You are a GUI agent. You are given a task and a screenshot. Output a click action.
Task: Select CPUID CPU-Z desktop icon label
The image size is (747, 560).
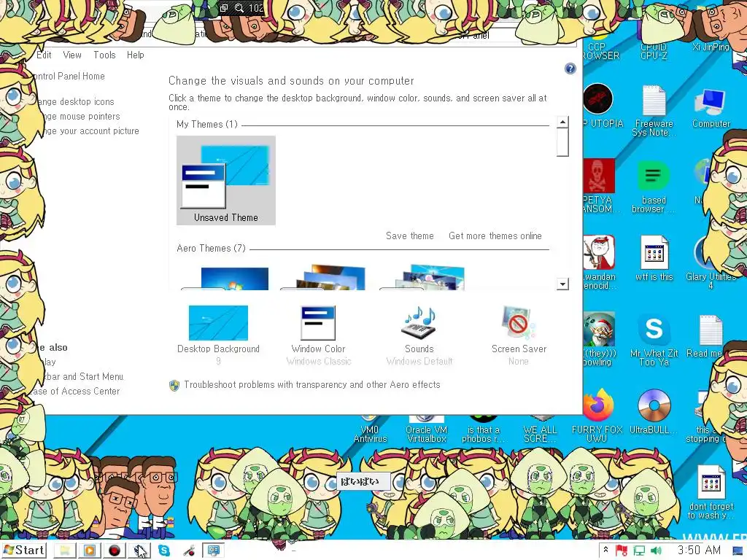click(654, 51)
